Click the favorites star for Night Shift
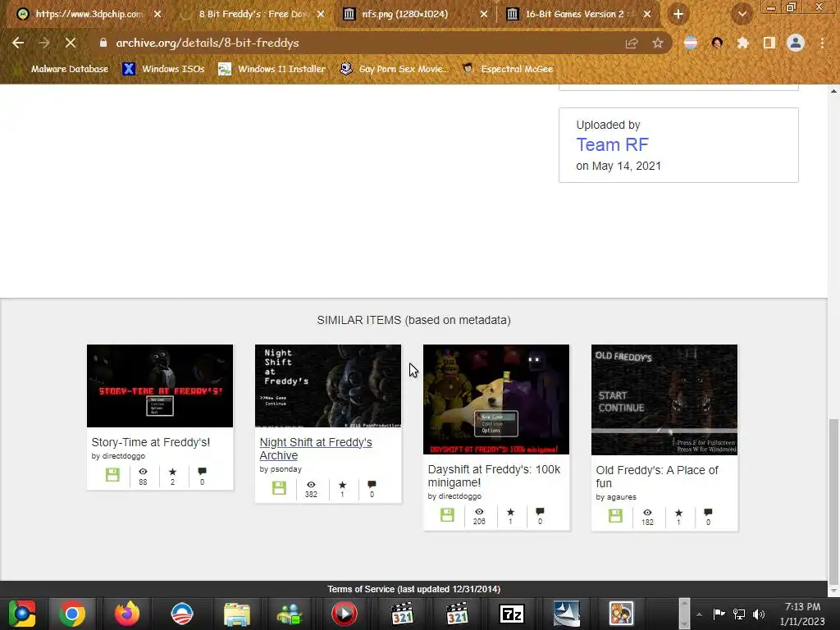Screen dimensions: 840x630 (x=342, y=485)
